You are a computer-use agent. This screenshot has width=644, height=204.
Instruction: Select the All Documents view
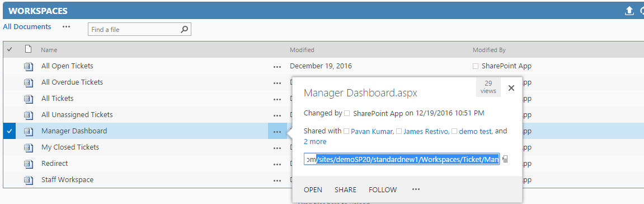click(x=27, y=27)
